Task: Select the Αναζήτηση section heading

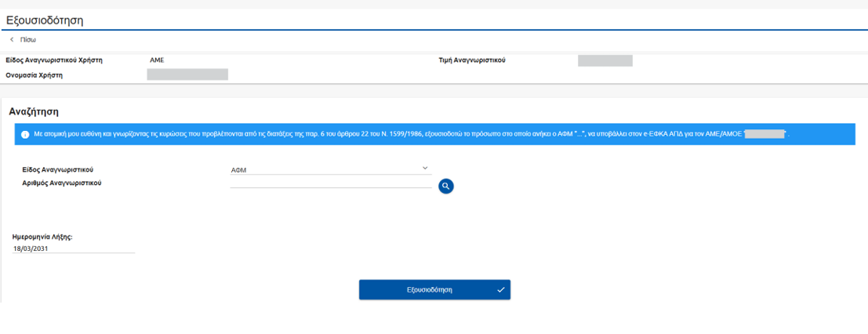Action: coord(34,112)
